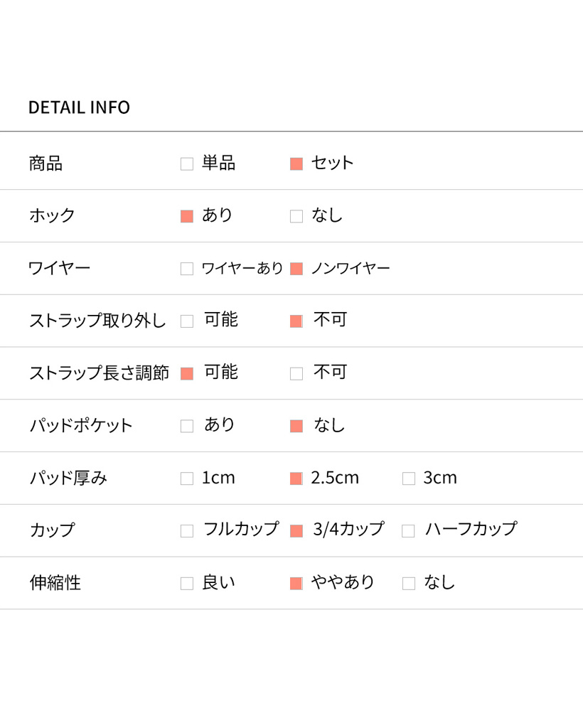
Task: Check 伸縮性 良い checkbox
Action: point(187,584)
